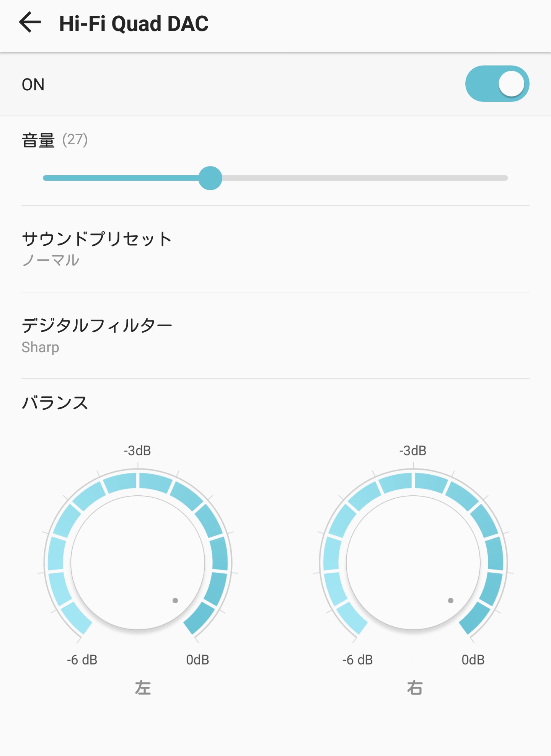This screenshot has height=756, width=551.
Task: Click the grey indicator dot on the right knob
Action: (x=451, y=601)
